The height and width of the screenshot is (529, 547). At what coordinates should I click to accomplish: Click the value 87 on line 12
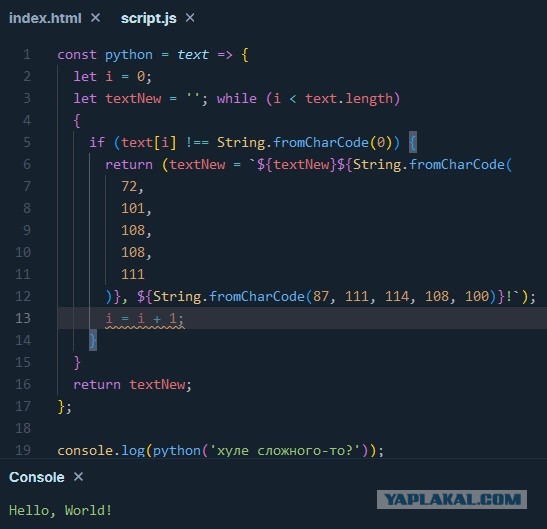pos(321,297)
